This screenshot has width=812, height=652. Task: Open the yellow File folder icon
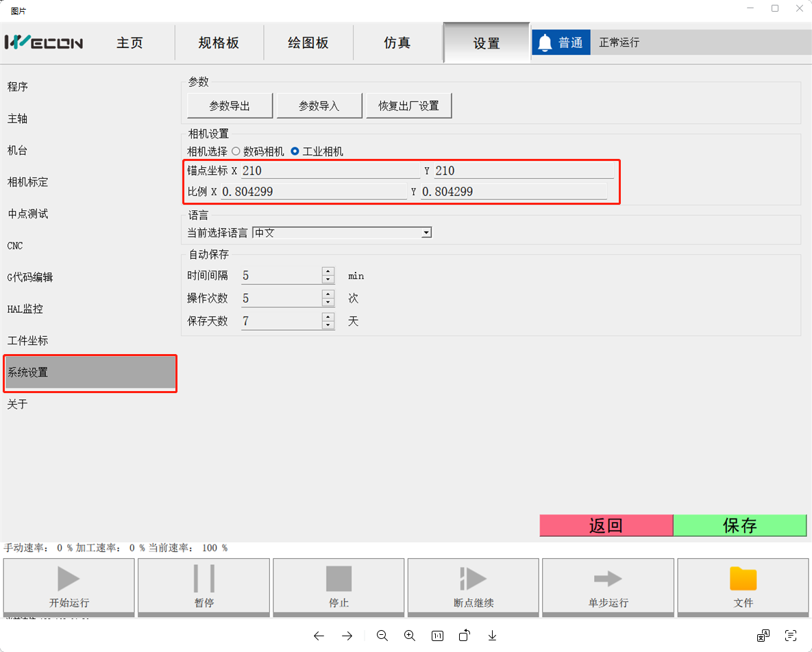pyautogui.click(x=743, y=579)
